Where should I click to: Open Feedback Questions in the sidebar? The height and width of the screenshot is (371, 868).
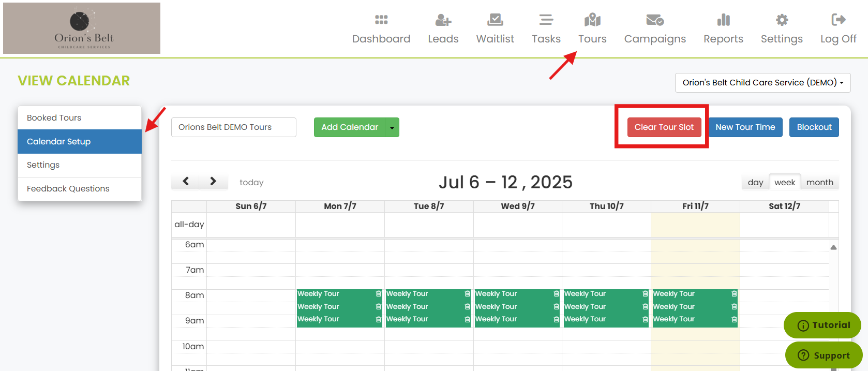[80, 189]
